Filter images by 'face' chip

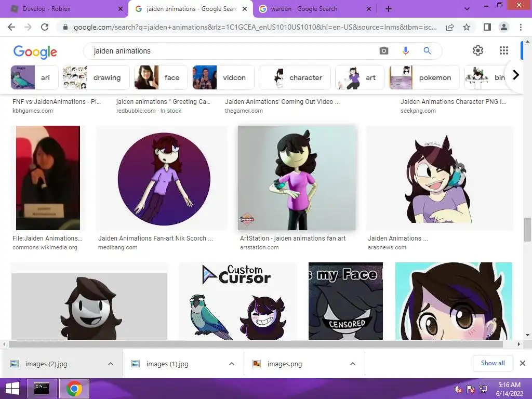click(x=161, y=77)
